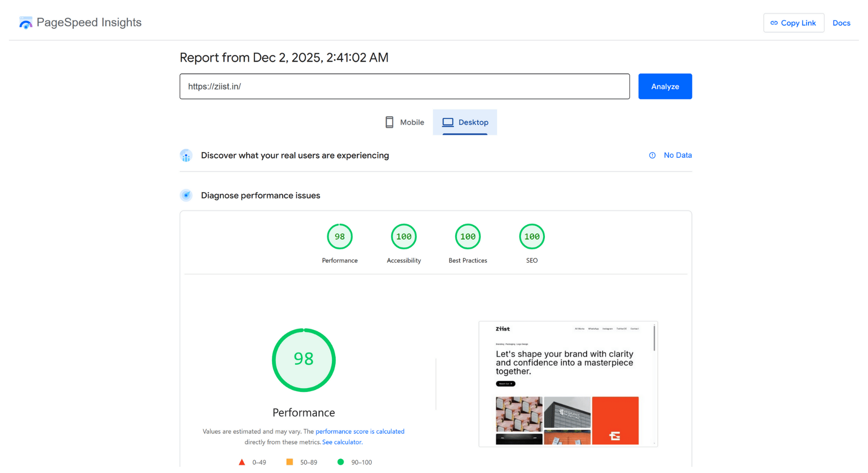The height and width of the screenshot is (473, 868).
Task: Switch to the Mobile tab
Action: pyautogui.click(x=404, y=122)
